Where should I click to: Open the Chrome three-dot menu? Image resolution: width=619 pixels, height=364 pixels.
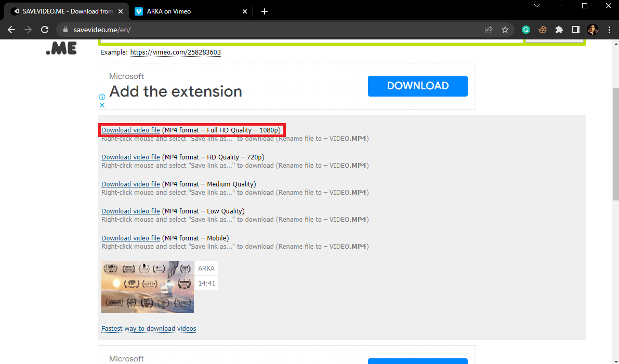(x=609, y=30)
